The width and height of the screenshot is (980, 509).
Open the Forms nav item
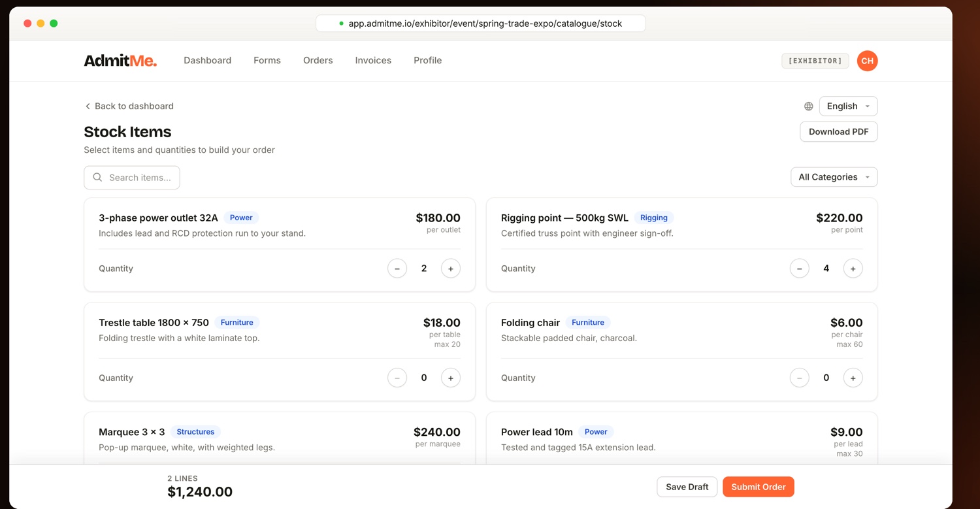tap(267, 61)
